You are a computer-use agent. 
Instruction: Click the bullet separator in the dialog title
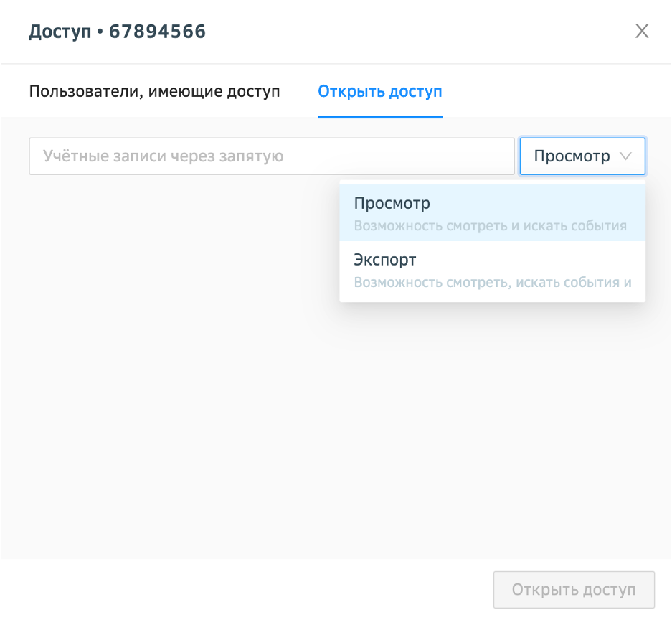[100, 32]
